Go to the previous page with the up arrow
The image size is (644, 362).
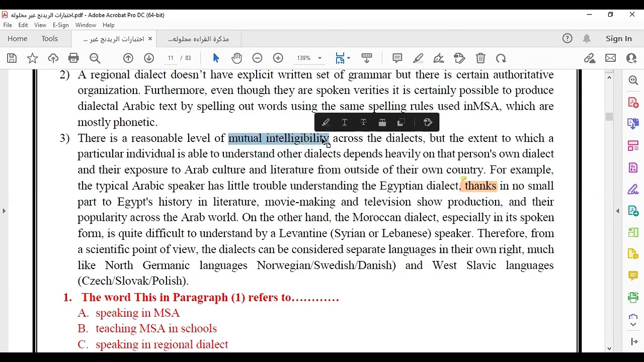click(128, 58)
